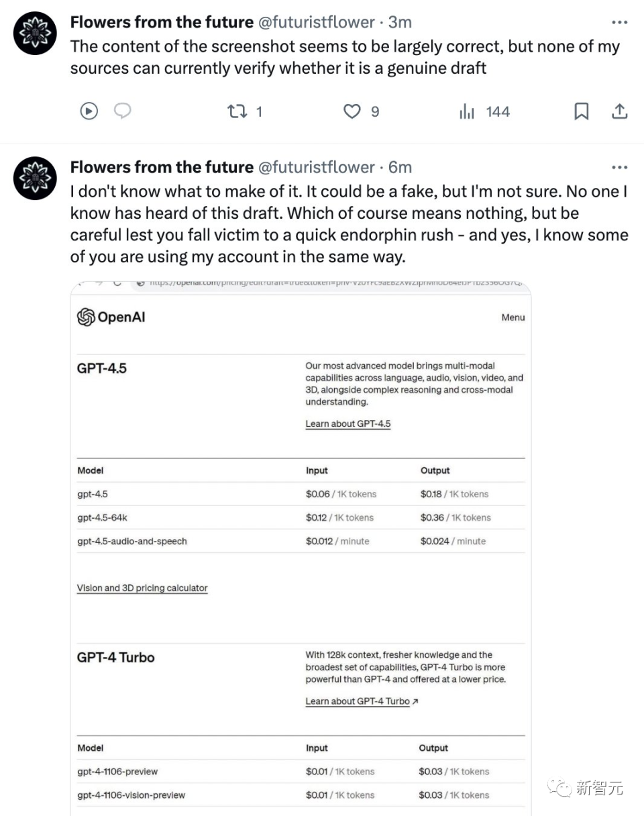Click the 3m timestamp on the first tweet
Screen dimensions: 644x816
pyautogui.click(x=400, y=22)
